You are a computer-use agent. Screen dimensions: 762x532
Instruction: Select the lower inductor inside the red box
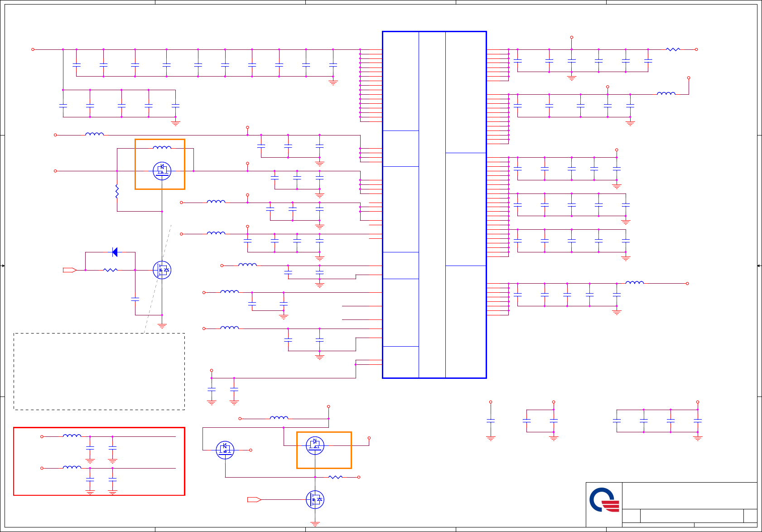tap(72, 468)
